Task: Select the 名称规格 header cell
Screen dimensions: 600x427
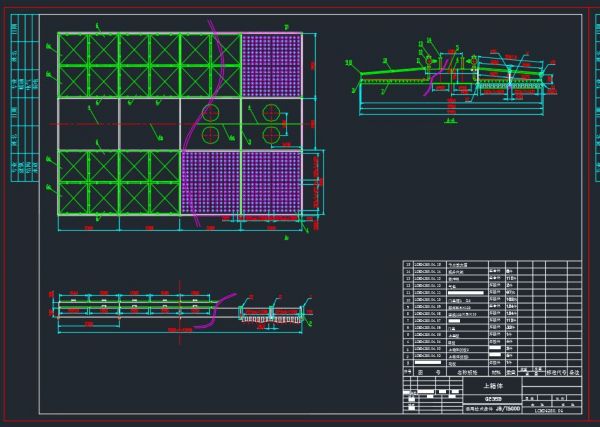Action: pyautogui.click(x=467, y=372)
